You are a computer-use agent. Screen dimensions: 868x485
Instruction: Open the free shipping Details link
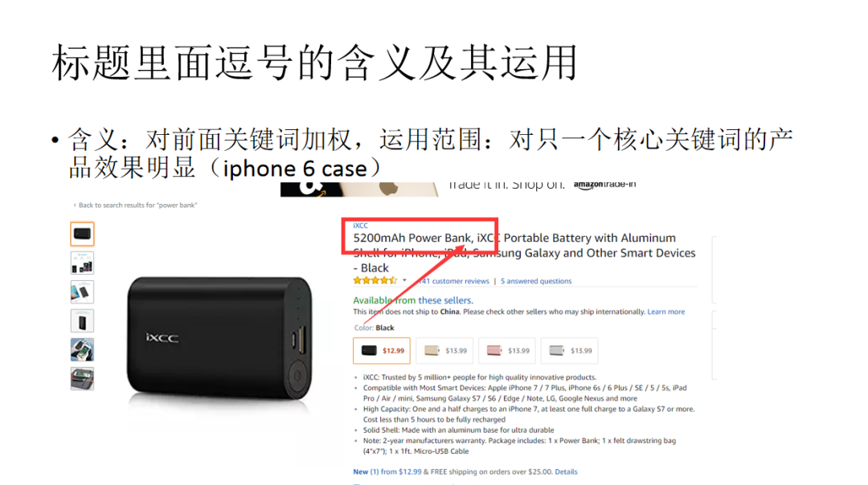pyautogui.click(x=566, y=471)
